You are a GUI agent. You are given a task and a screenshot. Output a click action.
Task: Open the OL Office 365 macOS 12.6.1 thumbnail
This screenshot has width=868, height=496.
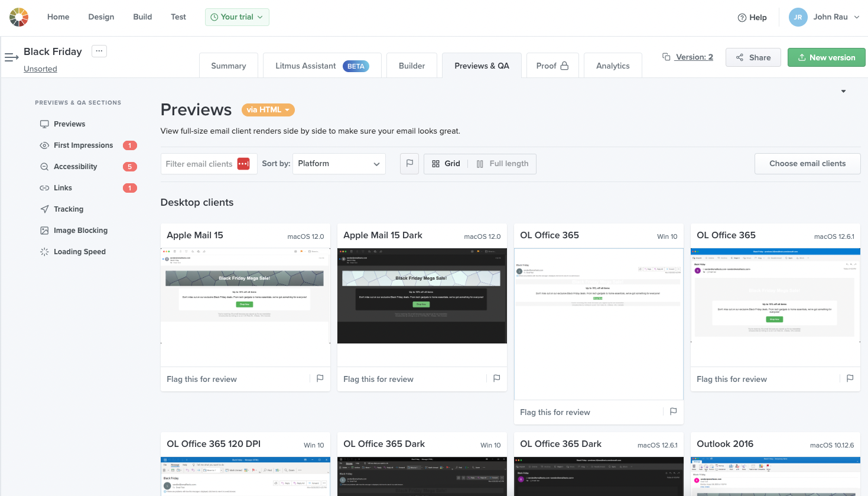click(x=775, y=296)
